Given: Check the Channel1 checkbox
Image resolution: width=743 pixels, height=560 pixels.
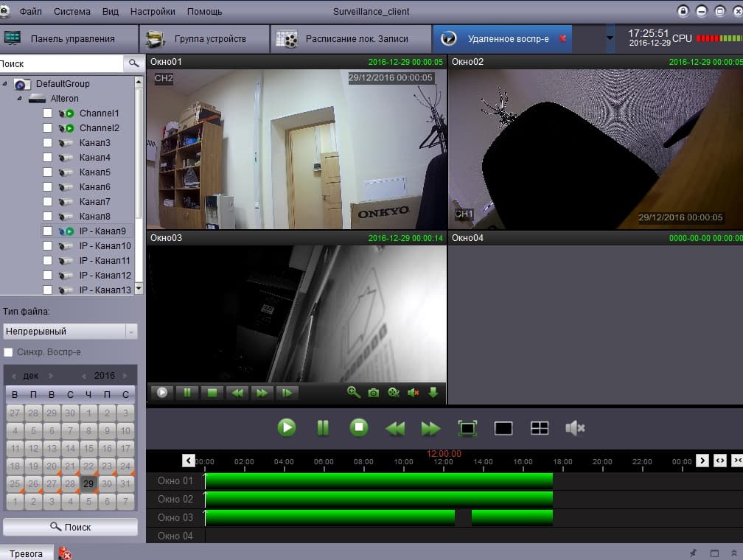Looking at the screenshot, I should pos(47,113).
